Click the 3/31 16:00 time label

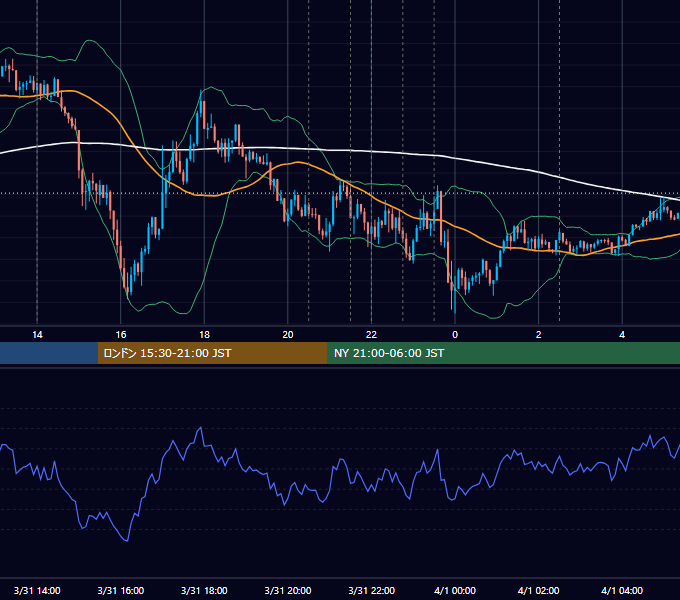pos(121,590)
